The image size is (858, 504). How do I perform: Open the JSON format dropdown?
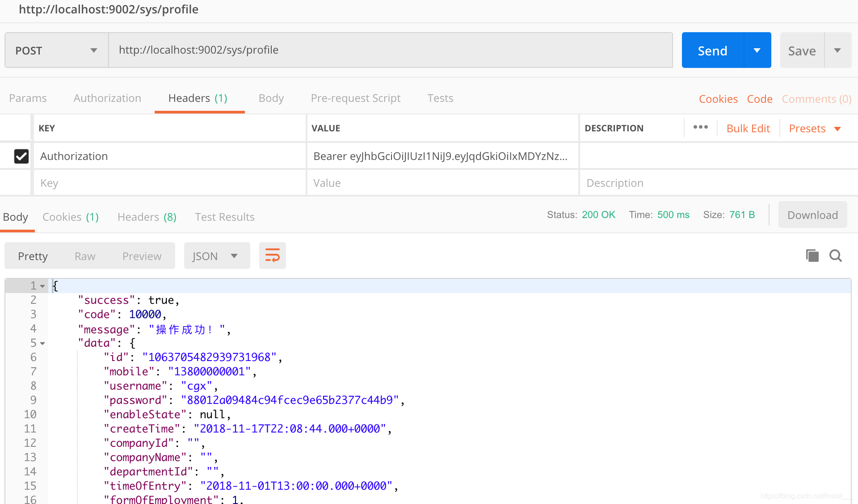[216, 256]
